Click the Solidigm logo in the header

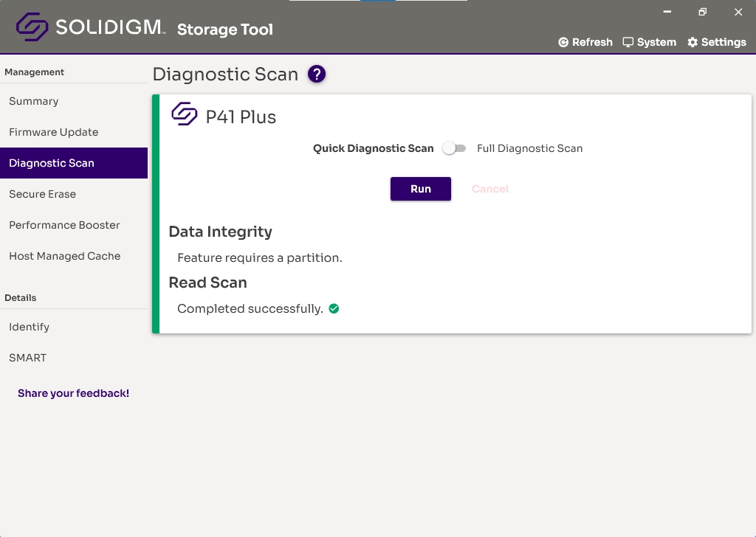tap(91, 27)
